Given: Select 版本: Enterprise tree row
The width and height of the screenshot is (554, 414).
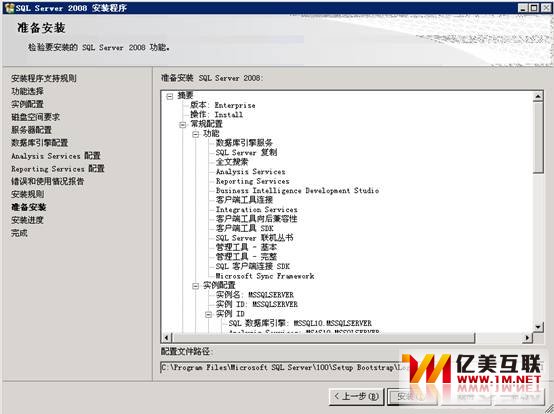Looking at the screenshot, I should (223, 105).
